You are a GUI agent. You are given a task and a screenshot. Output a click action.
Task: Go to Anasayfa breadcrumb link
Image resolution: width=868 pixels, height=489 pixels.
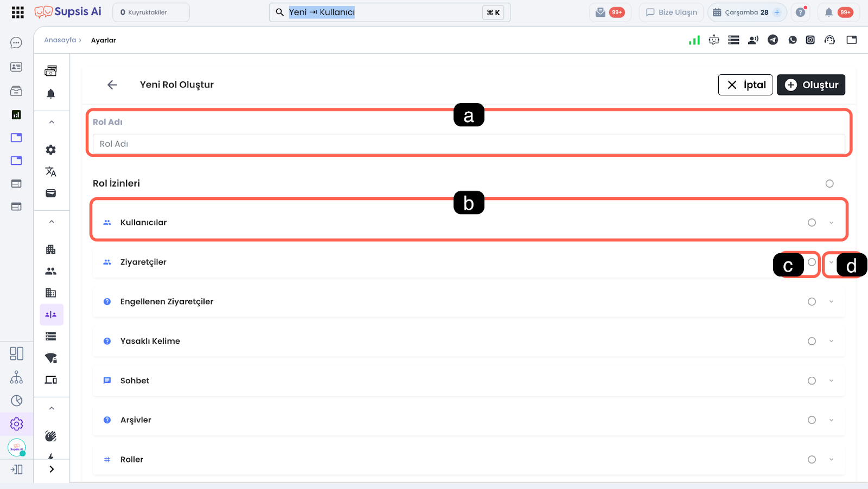[60, 40]
